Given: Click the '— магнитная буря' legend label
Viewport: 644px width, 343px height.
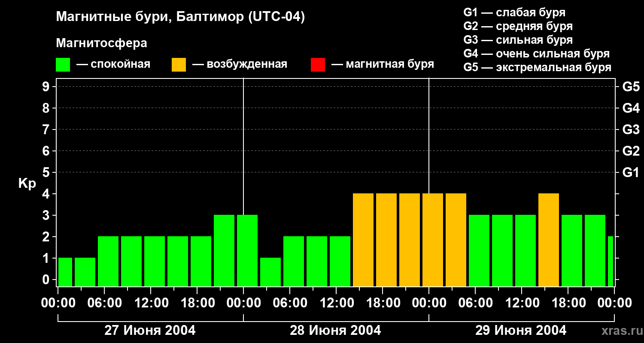Looking at the screenshot, I should coord(383,64).
